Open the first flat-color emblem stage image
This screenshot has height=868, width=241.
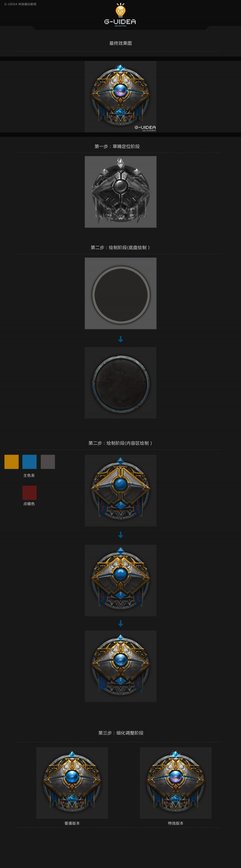pyautogui.click(x=120, y=491)
